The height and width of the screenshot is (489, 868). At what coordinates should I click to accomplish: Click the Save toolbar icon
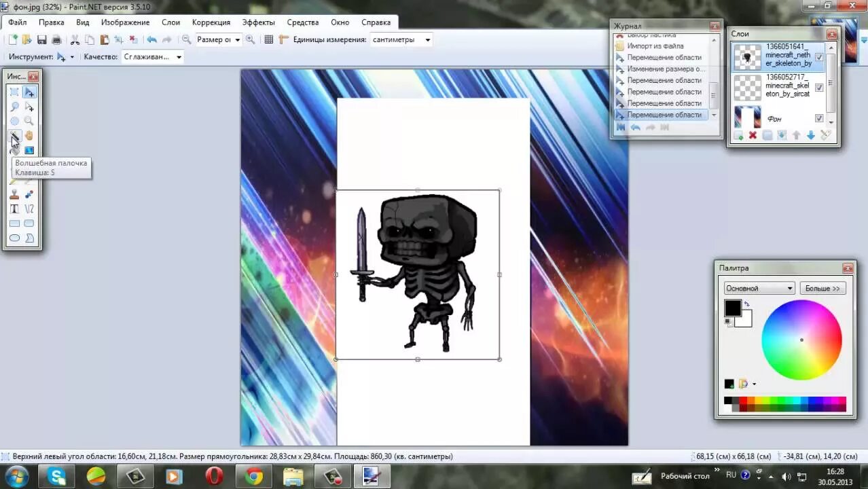[41, 39]
